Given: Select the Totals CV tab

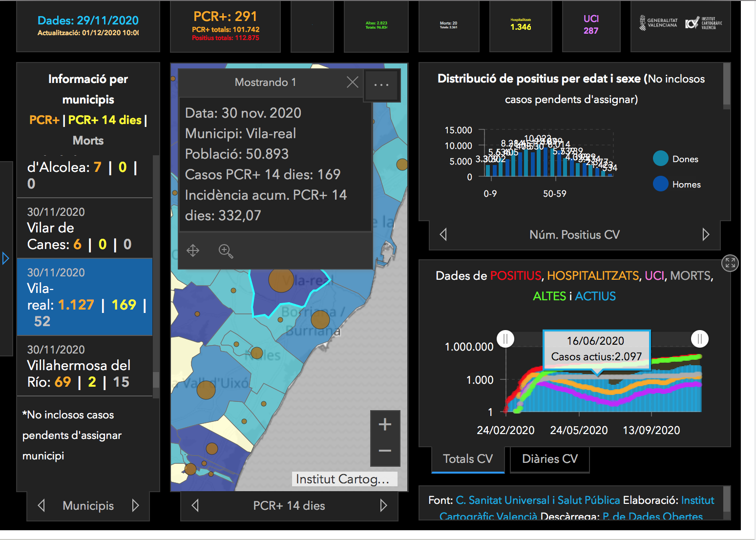Looking at the screenshot, I should click(467, 459).
